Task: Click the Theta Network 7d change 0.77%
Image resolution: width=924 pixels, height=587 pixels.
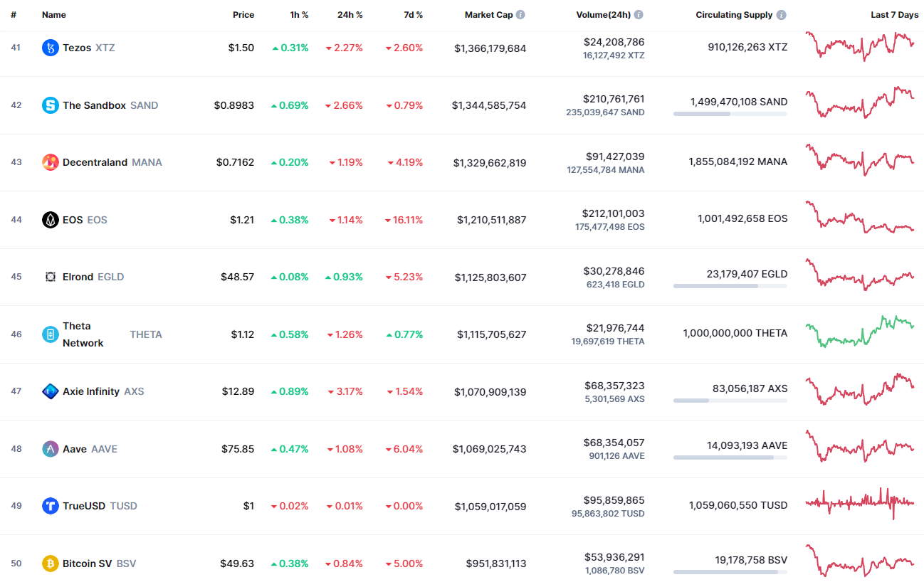Action: (x=404, y=334)
